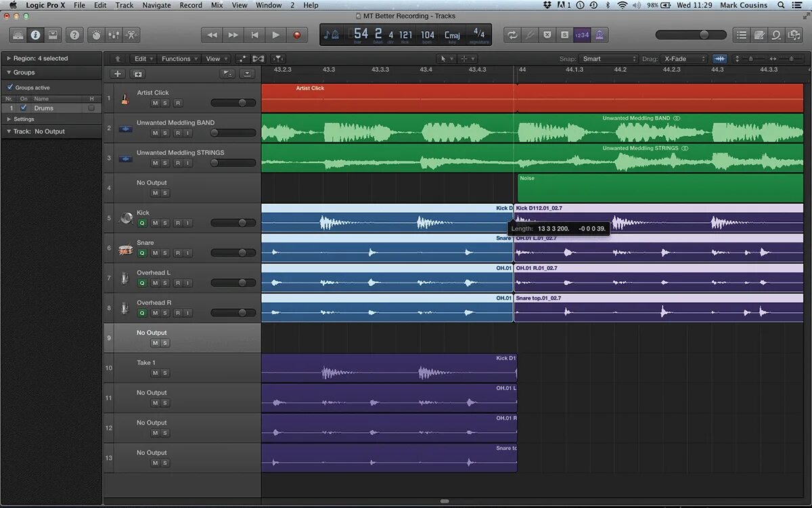
Task: Open the Drag X-Fade dropdown
Action: coord(684,59)
